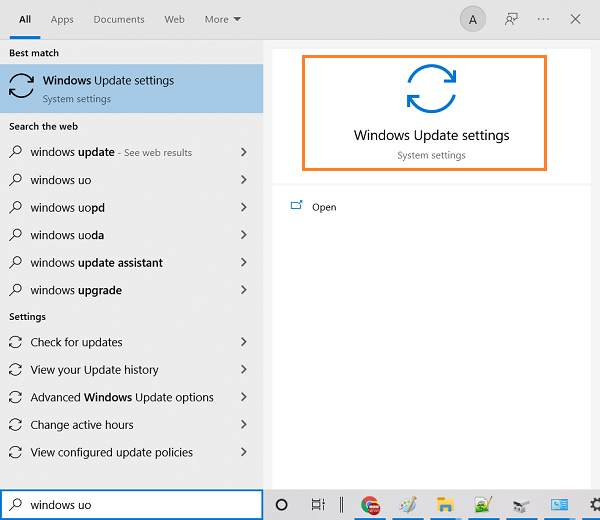Expand arrow for 'Change active hours'

click(x=244, y=425)
